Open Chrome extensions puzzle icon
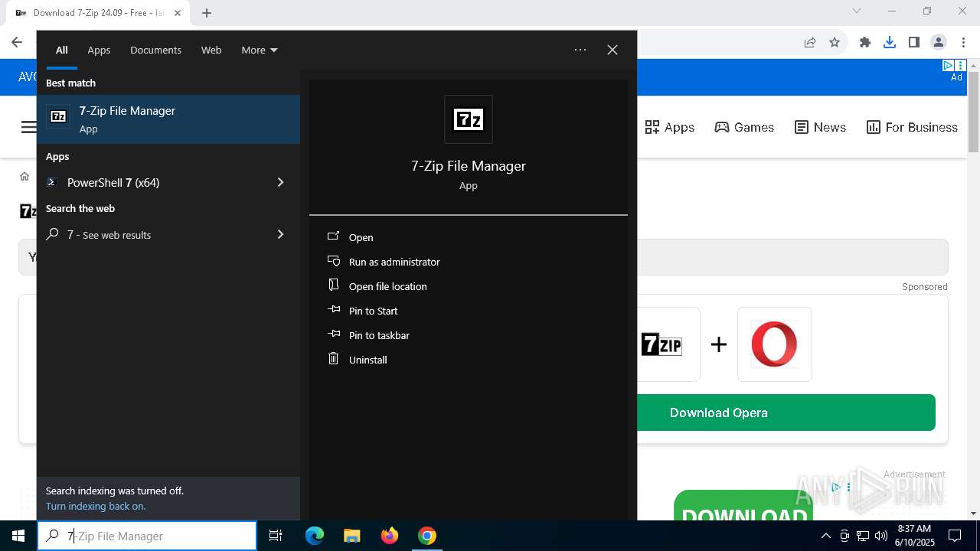This screenshot has width=980, height=551. (865, 42)
